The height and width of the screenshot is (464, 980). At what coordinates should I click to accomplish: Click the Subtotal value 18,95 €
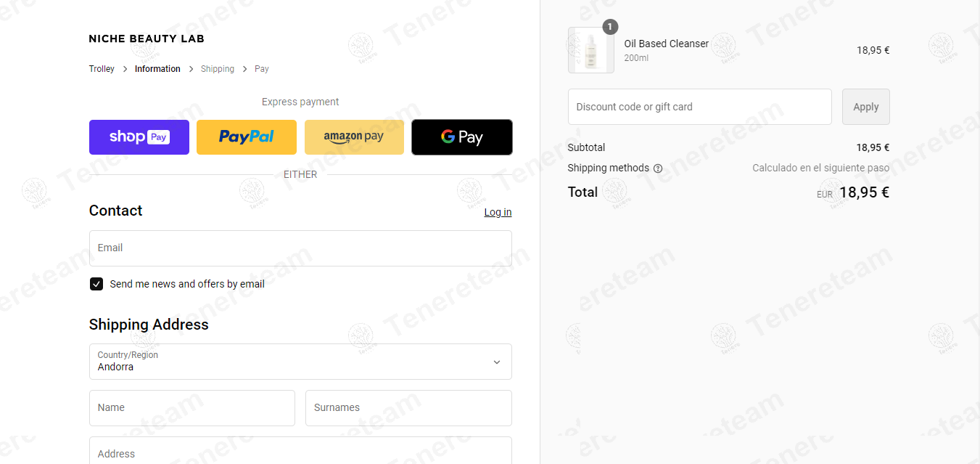pyautogui.click(x=873, y=147)
